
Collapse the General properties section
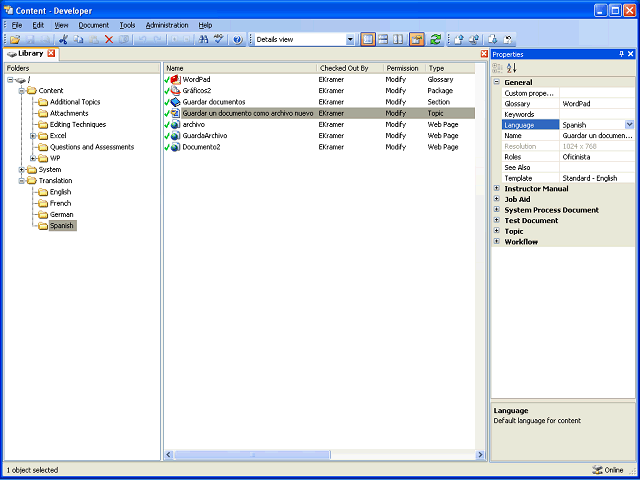[x=497, y=82]
